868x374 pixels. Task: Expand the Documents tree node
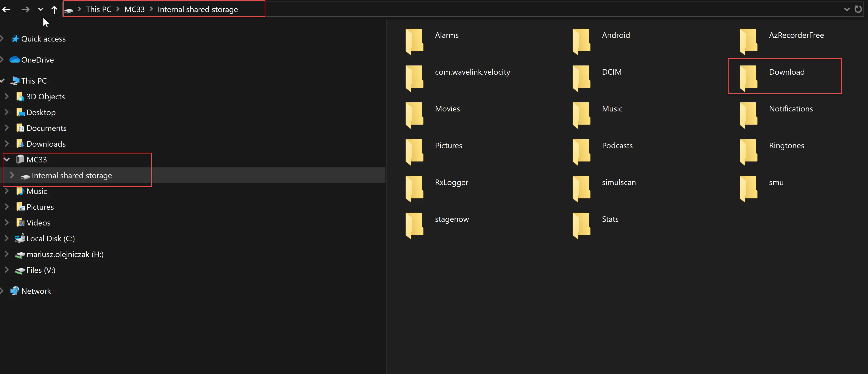7,128
